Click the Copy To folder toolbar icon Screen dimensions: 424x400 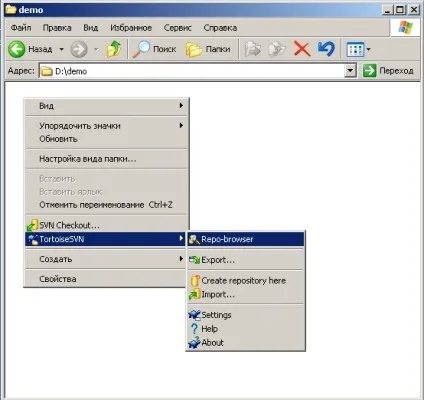[277, 49]
